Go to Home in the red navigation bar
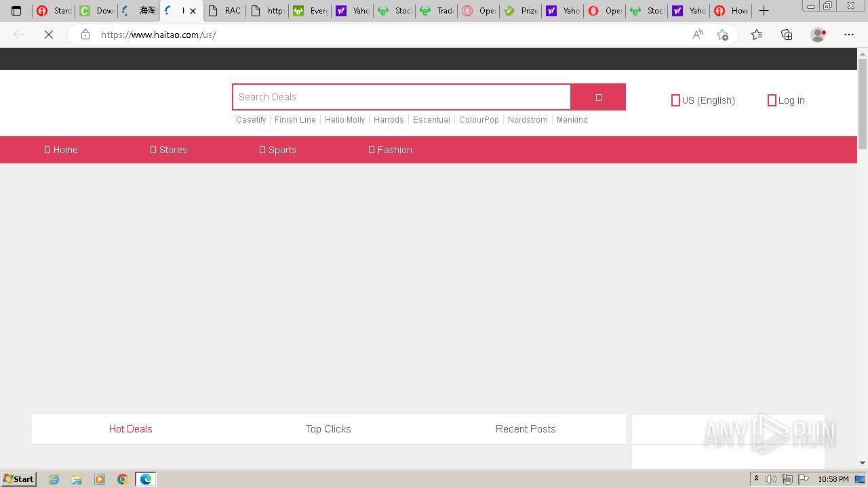Image resolution: width=868 pixels, height=488 pixels. (61, 150)
